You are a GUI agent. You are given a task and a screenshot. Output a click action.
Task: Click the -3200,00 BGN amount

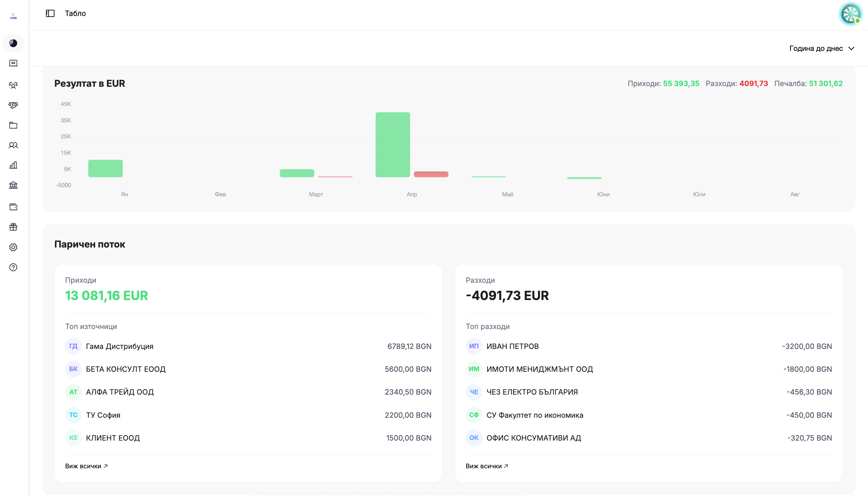click(x=807, y=346)
